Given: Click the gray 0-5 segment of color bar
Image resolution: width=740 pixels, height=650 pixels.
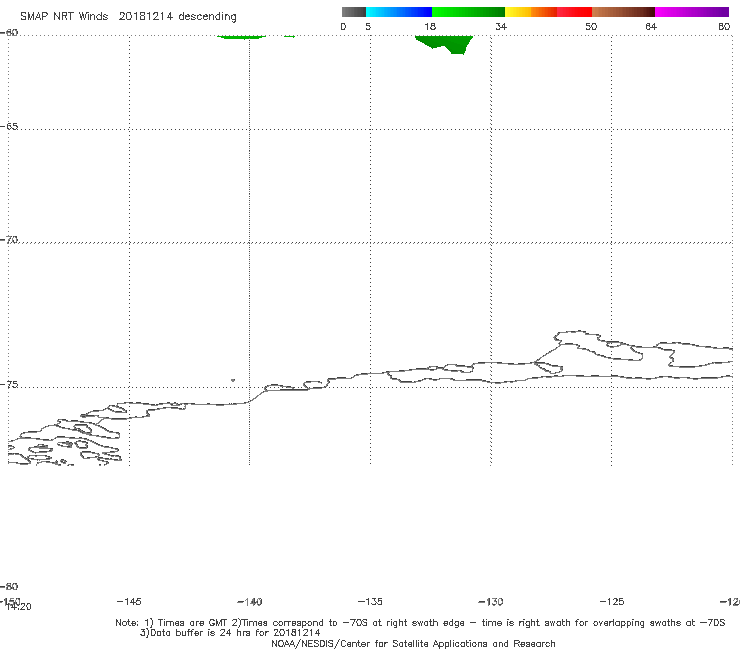Looking at the screenshot, I should click(x=353, y=12).
